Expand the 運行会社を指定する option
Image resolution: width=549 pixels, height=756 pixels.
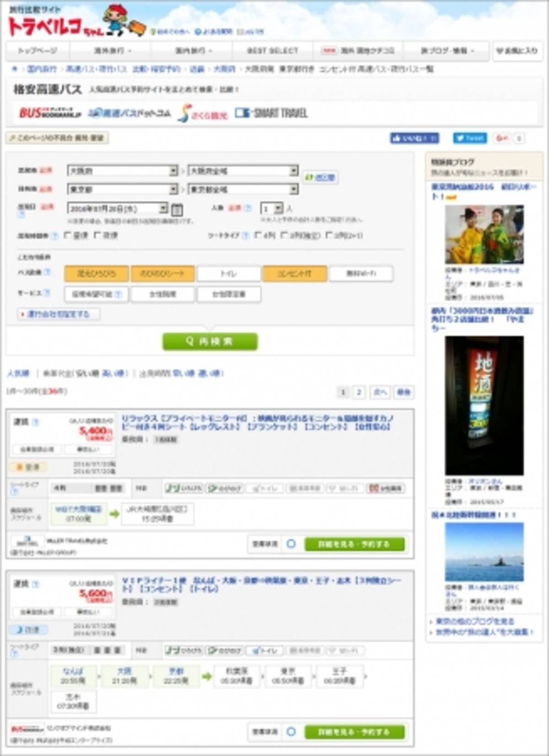pos(59,314)
